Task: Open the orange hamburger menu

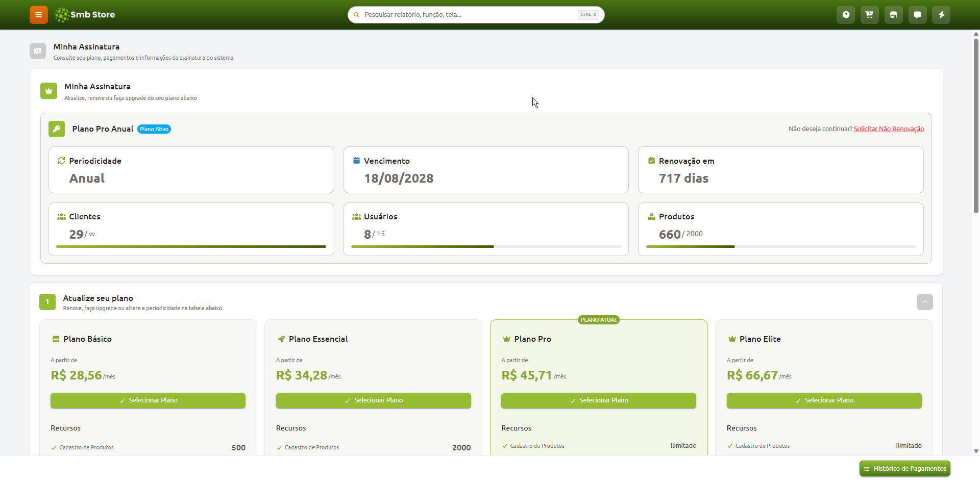Action: (x=38, y=15)
